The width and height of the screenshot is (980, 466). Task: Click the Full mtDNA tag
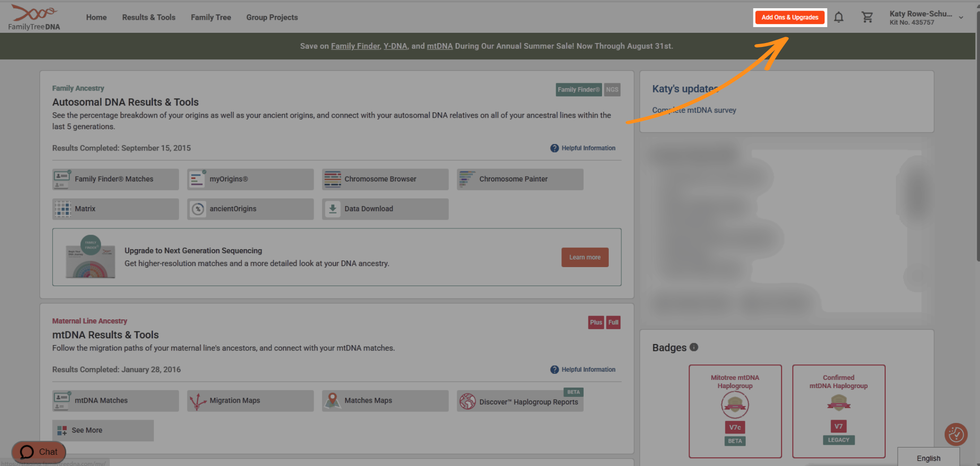click(613, 322)
